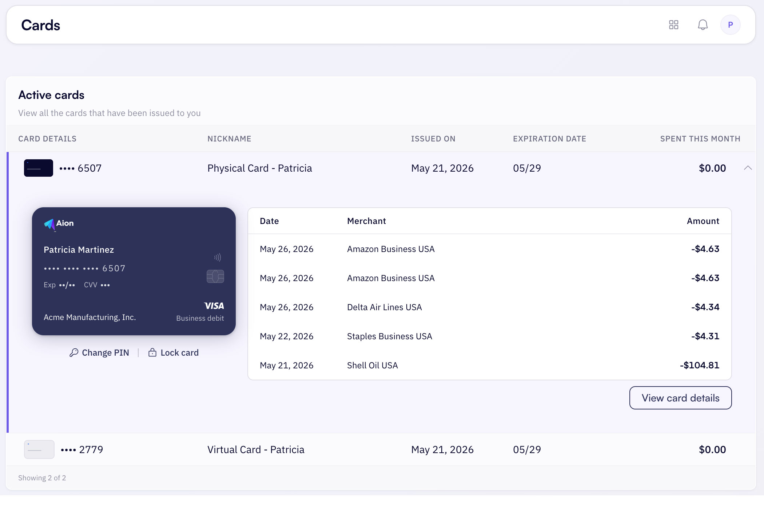The height and width of the screenshot is (532, 764).
Task: Click the ISSUED ON column header
Action: click(x=433, y=139)
